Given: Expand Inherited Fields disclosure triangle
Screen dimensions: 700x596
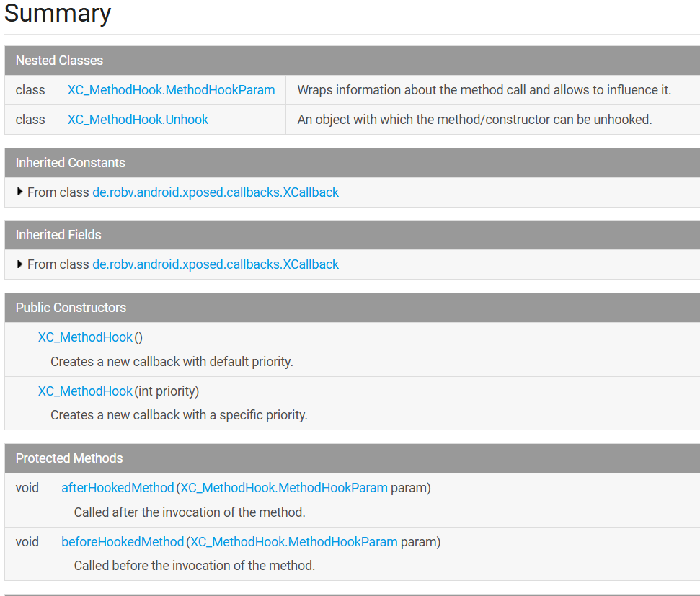Looking at the screenshot, I should 19,264.
